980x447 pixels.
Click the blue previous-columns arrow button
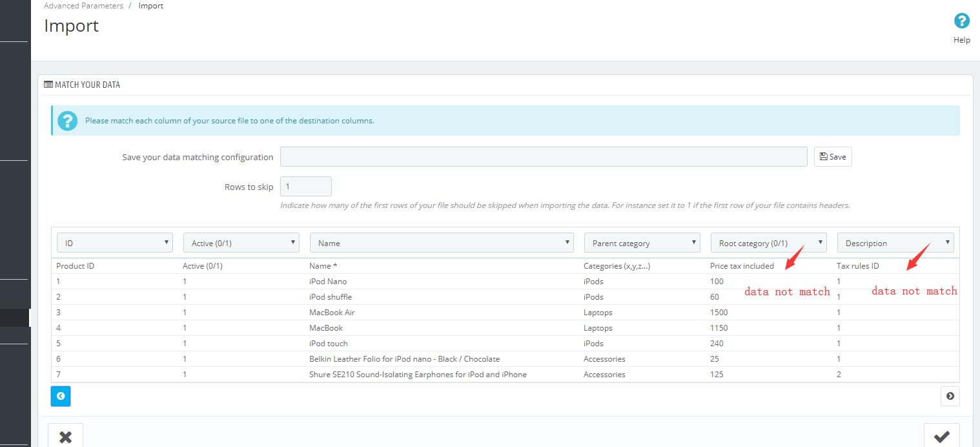(61, 396)
